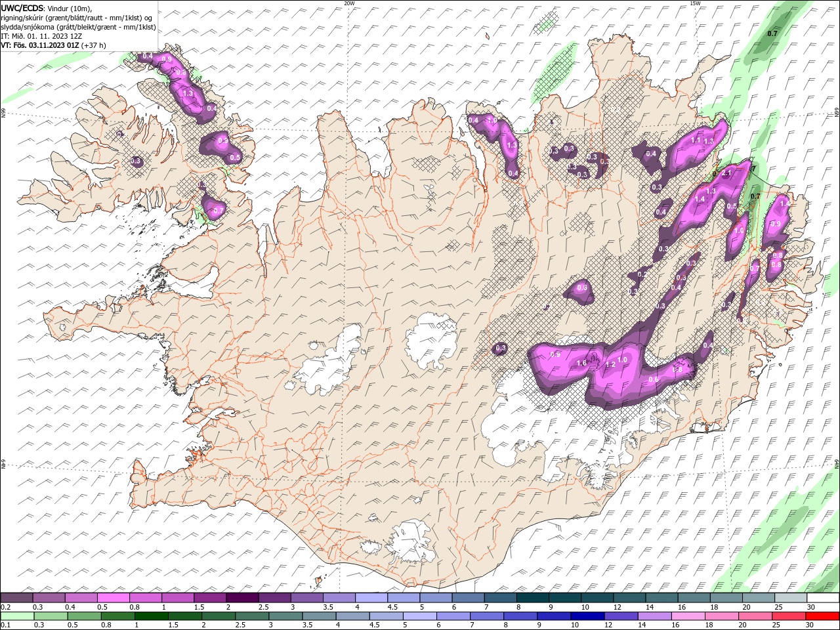
Task: Select the pale grey 25 mm snow legend swatch
Action: 791,598
